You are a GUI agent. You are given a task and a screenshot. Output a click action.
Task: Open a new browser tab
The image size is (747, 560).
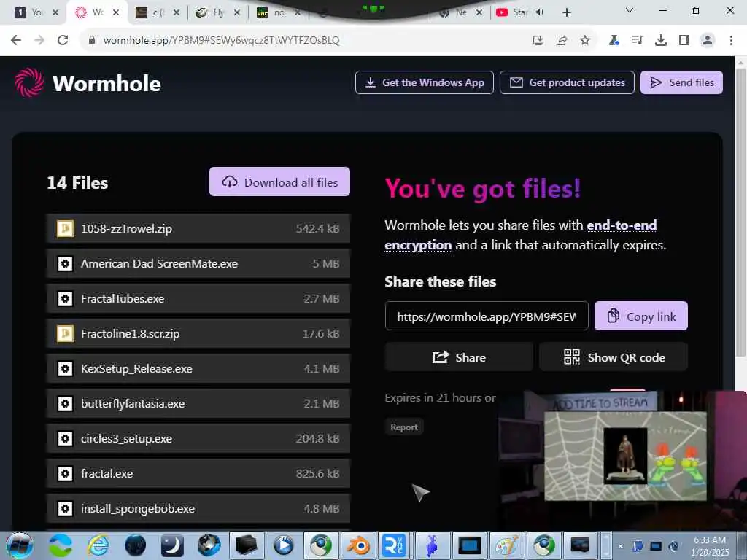[566, 12]
